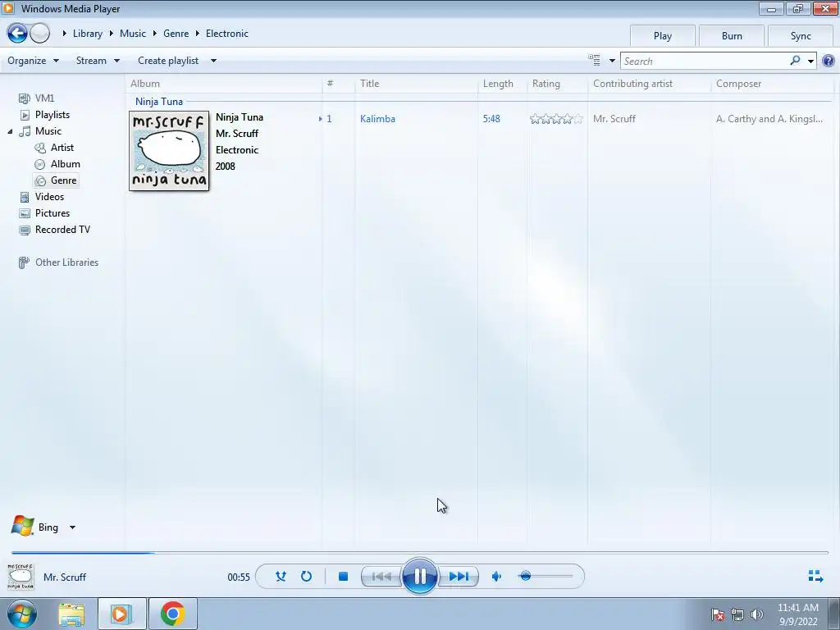Screen dimensions: 840x630
Task: Click the search magnifier icon
Action: [x=795, y=61]
